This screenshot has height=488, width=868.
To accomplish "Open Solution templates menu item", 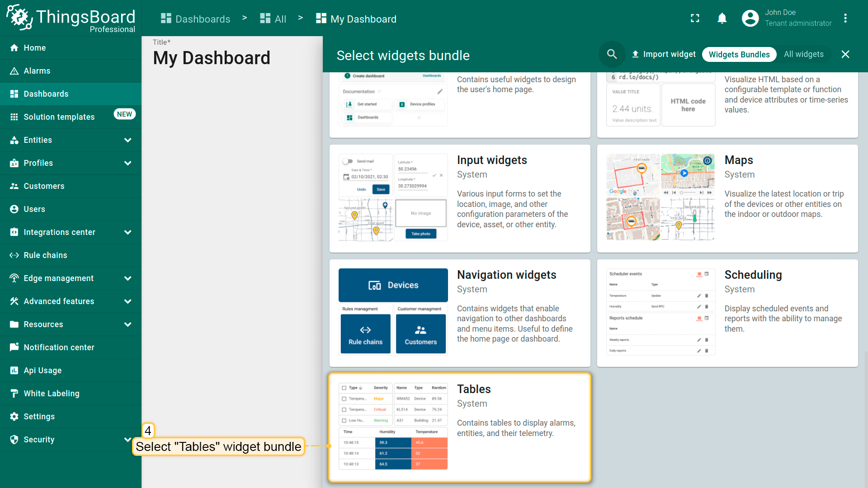I will click(59, 117).
